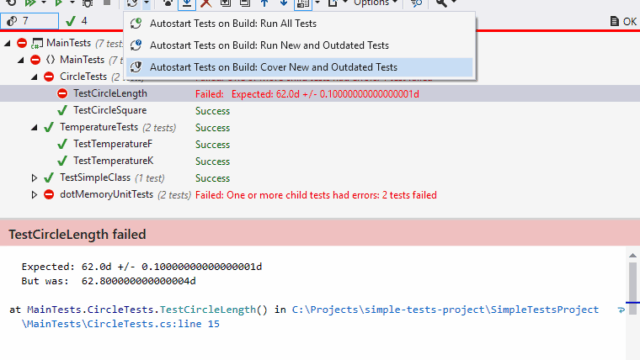Viewport: 640px width, 360px height.
Task: Select the MainTests namespace with braces icon
Action: pyautogui.click(x=82, y=60)
